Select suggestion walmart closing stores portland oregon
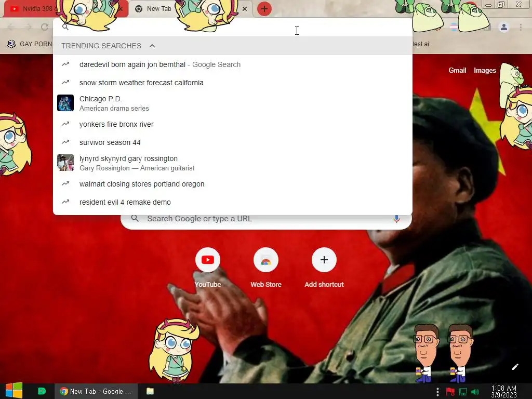 click(232, 184)
